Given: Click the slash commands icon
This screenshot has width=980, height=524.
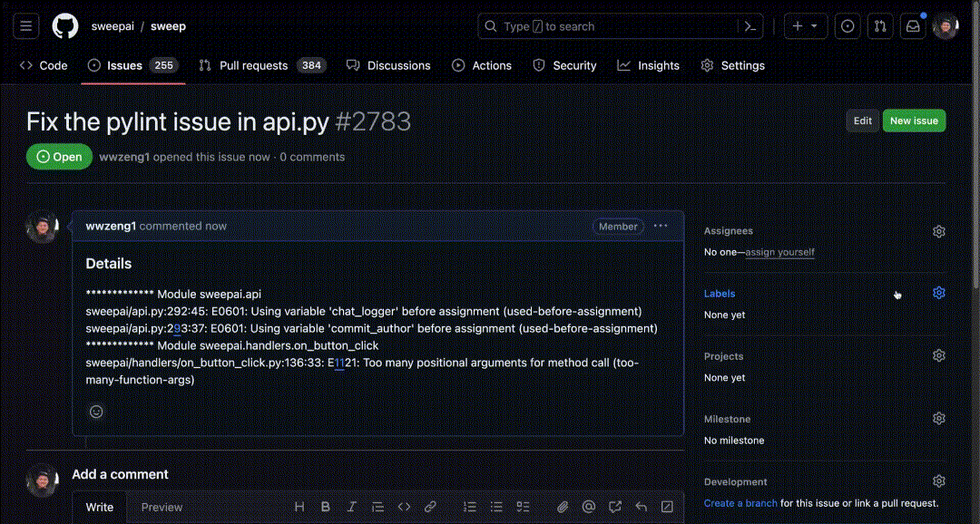Looking at the screenshot, I should [x=667, y=507].
